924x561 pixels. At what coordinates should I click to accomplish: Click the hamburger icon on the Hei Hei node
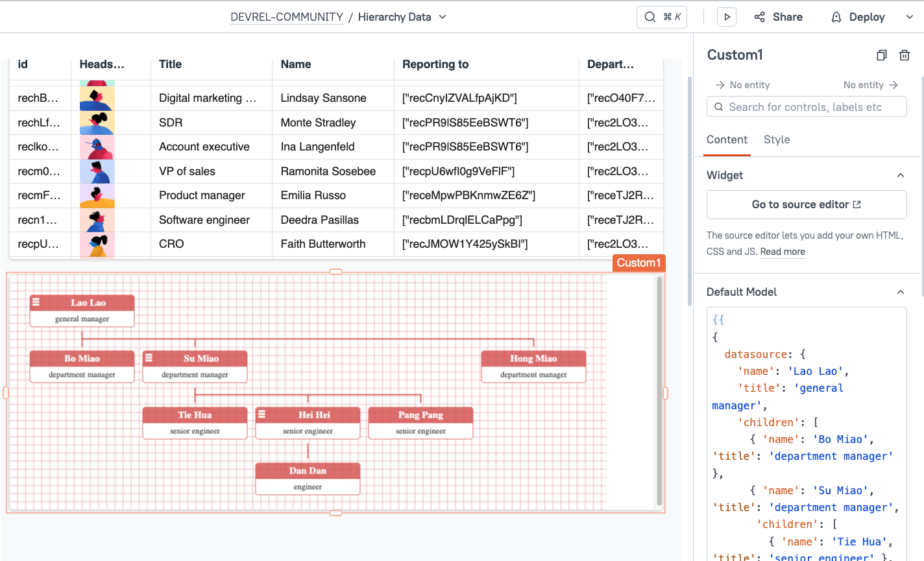[x=262, y=414]
